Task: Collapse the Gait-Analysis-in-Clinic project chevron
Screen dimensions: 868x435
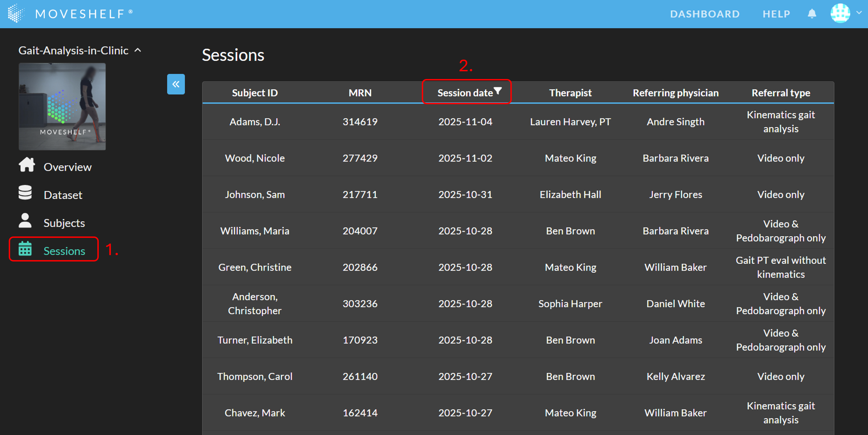Action: coord(138,50)
